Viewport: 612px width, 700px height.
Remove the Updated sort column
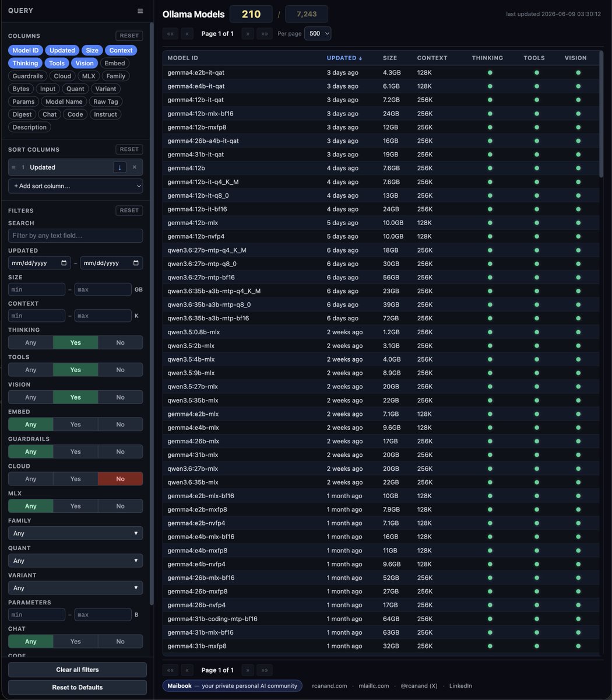click(x=134, y=167)
